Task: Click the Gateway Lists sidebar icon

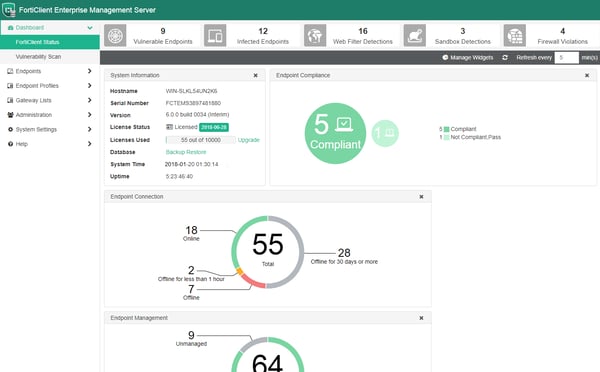Action: [10, 100]
